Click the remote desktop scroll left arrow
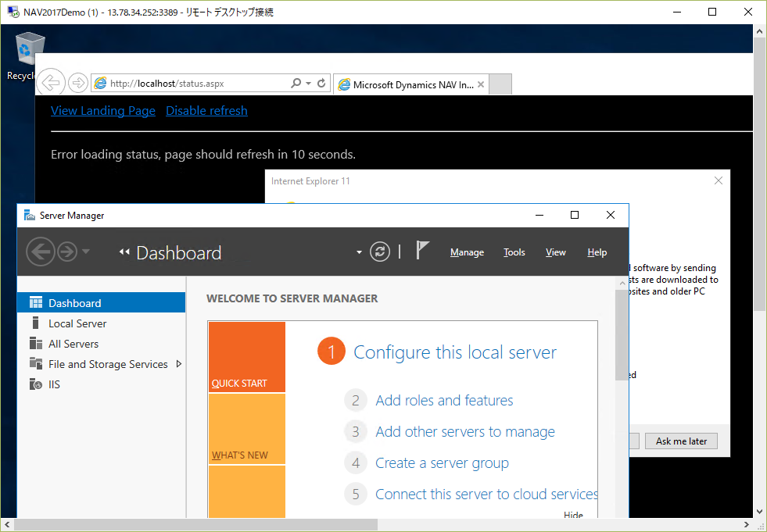 click(x=7, y=525)
